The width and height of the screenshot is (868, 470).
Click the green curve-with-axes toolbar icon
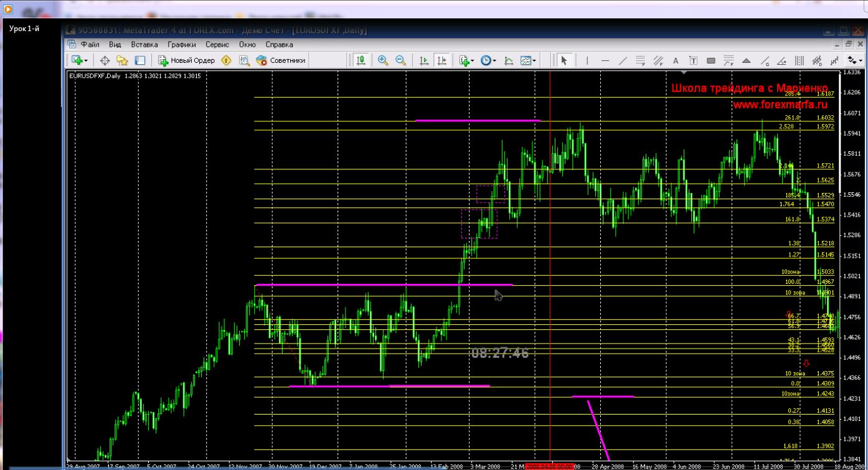pyautogui.click(x=509, y=60)
